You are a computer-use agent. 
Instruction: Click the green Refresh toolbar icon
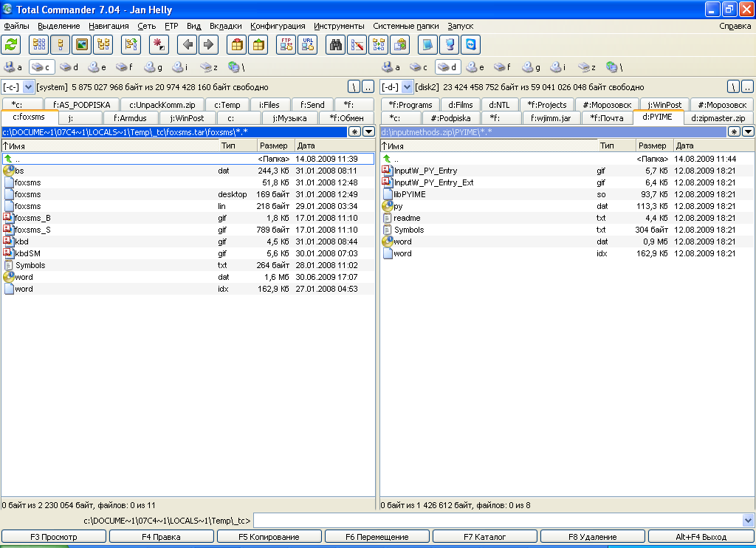pos(11,45)
